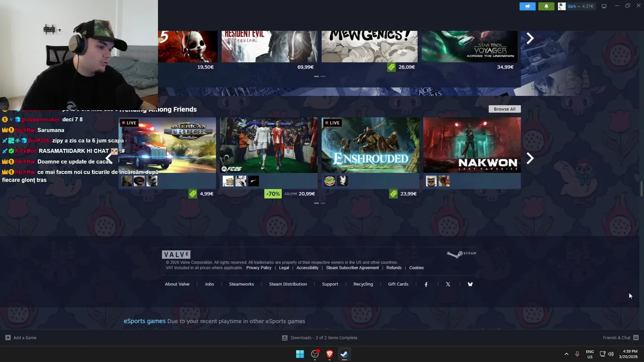Advance the top game carousel right arrow
644x362 pixels.
(530, 39)
